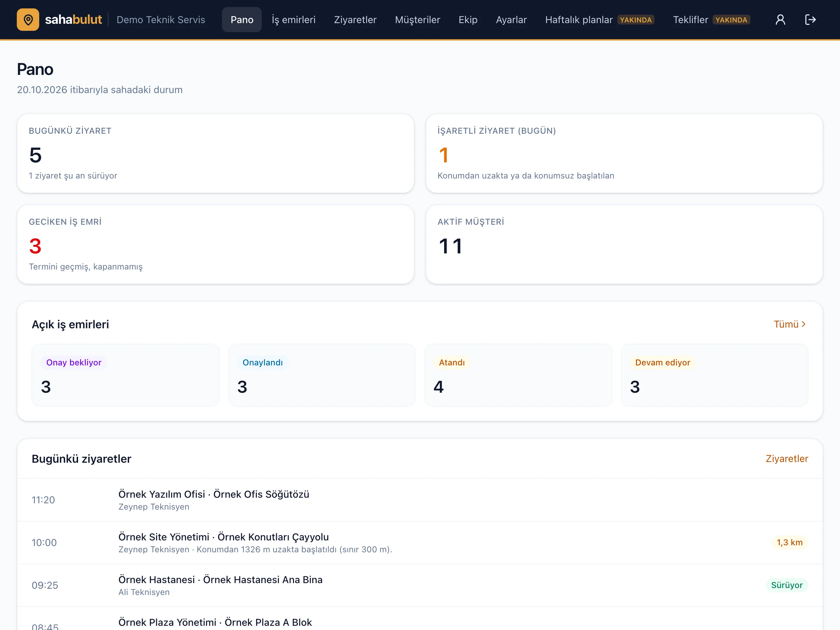Click the Sürüyor badge on Örnek Hastanesi
Viewport: 840px width, 630px height.
tap(786, 585)
